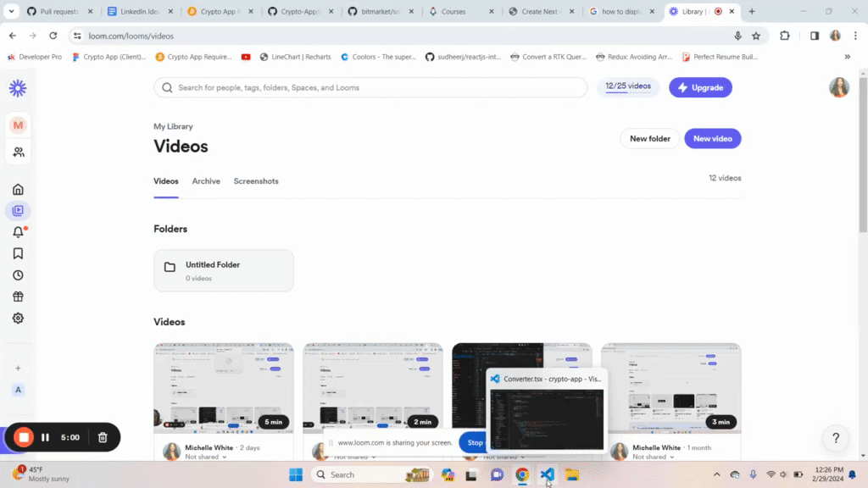Image resolution: width=868 pixels, height=488 pixels.
Task: Click the 12/25 videos usage indicator
Action: click(627, 86)
